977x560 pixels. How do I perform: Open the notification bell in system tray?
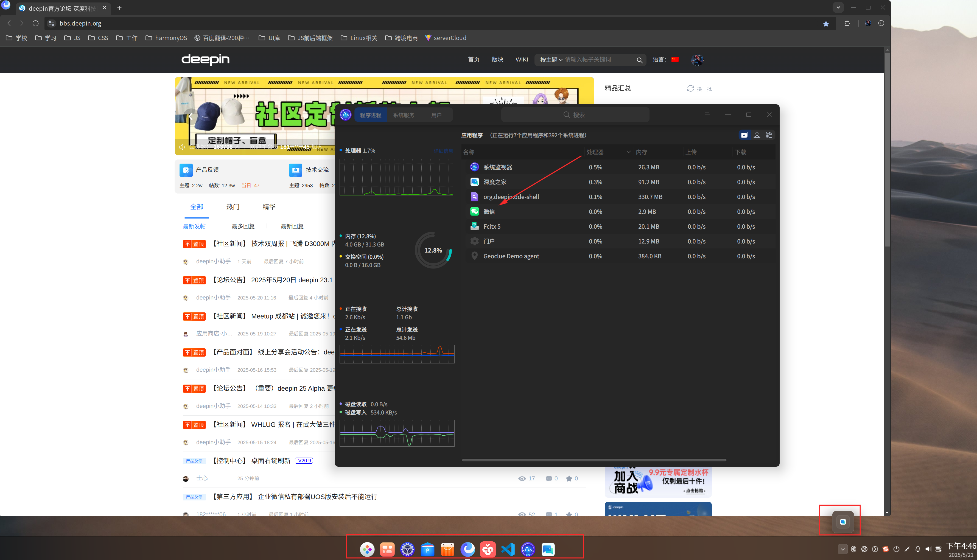coord(917,549)
